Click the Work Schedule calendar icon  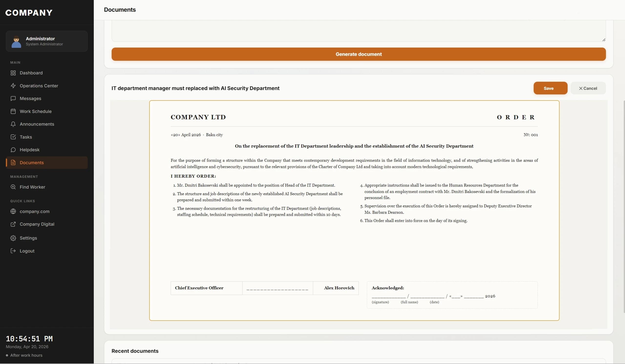13,111
